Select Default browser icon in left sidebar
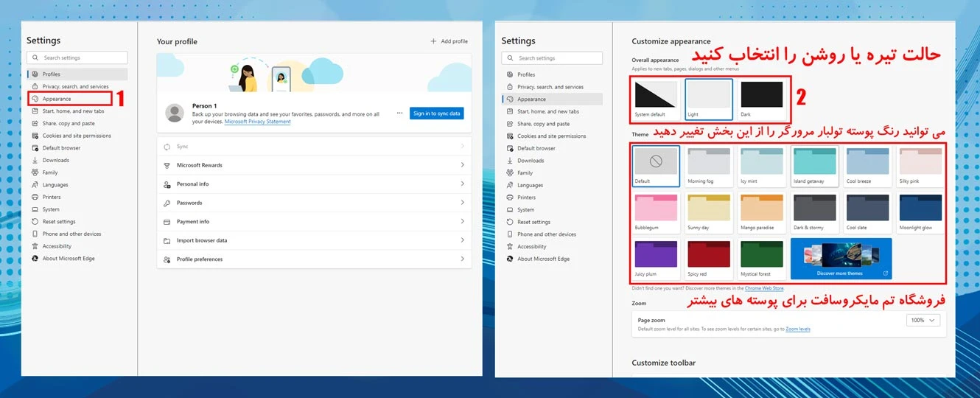Viewport: 980px width, 398px height. pyautogui.click(x=35, y=148)
